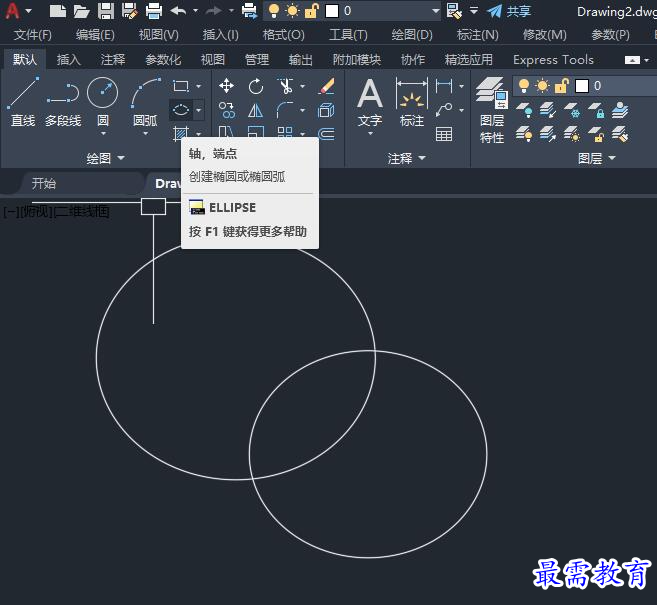Viewport: 657px width, 605px height.
Task: Click the 共享 share button
Action: (x=510, y=11)
